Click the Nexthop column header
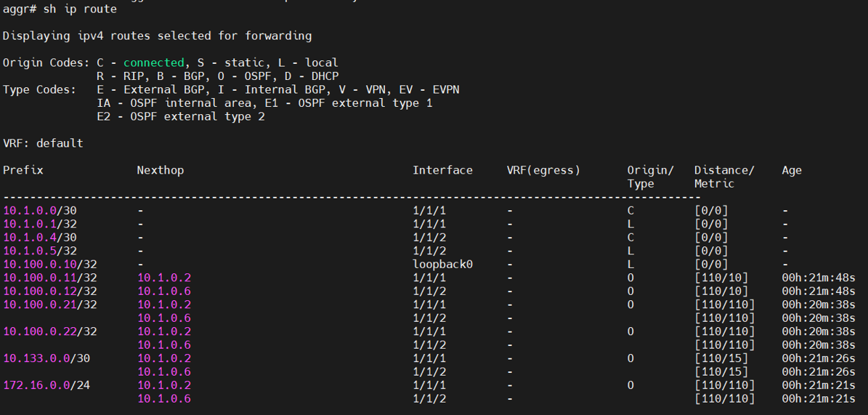868x415 pixels. tap(160, 170)
